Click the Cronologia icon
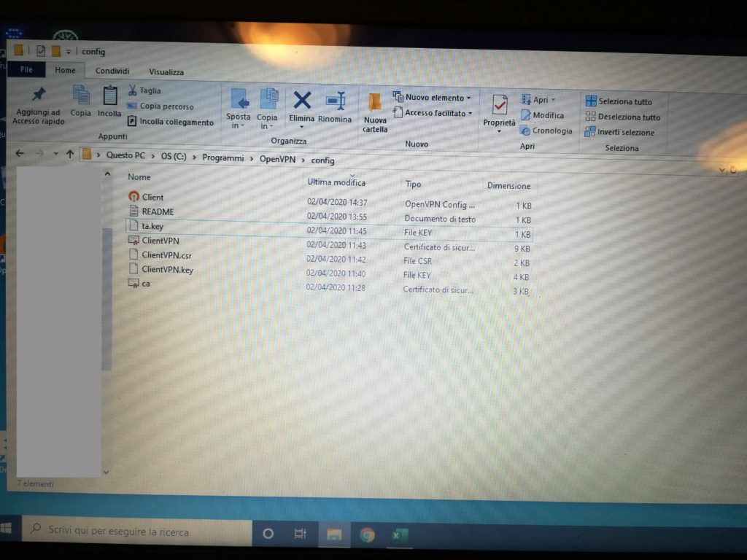 pyautogui.click(x=525, y=131)
